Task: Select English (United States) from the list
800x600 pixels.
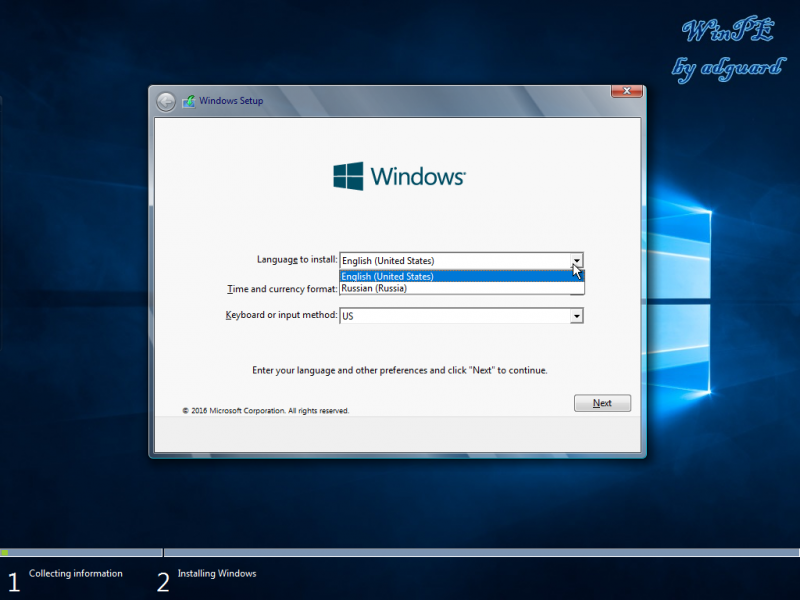Action: pyautogui.click(x=462, y=276)
